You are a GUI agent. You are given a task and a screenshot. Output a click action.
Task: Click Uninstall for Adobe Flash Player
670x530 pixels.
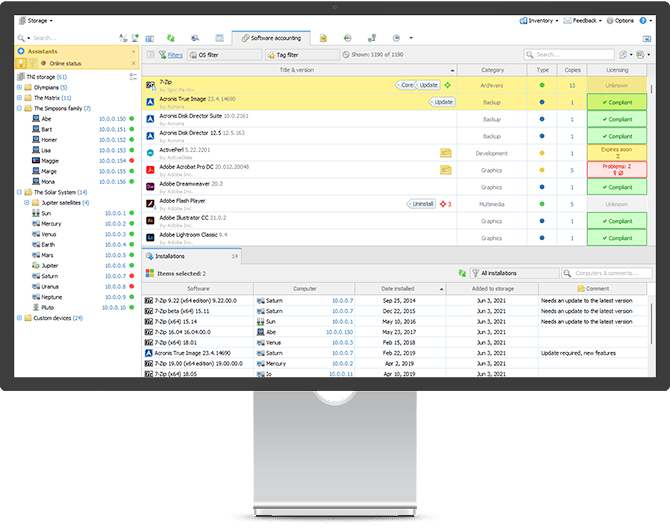[x=421, y=203]
